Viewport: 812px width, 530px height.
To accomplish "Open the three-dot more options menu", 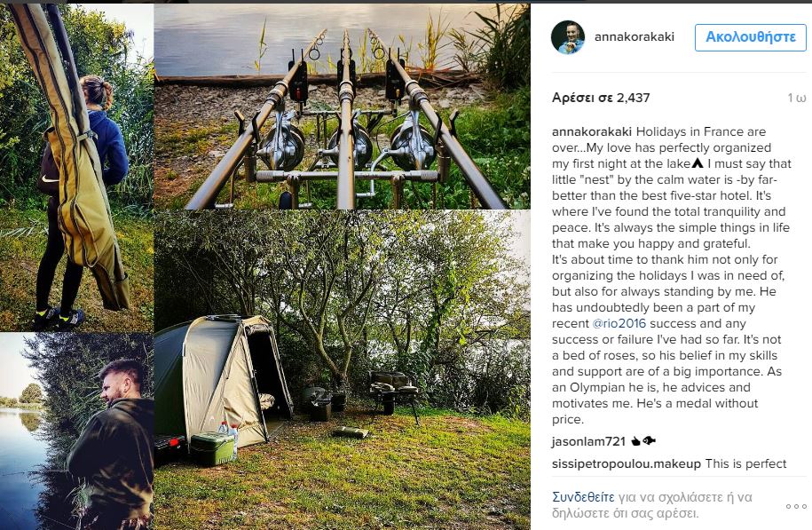I will click(795, 505).
